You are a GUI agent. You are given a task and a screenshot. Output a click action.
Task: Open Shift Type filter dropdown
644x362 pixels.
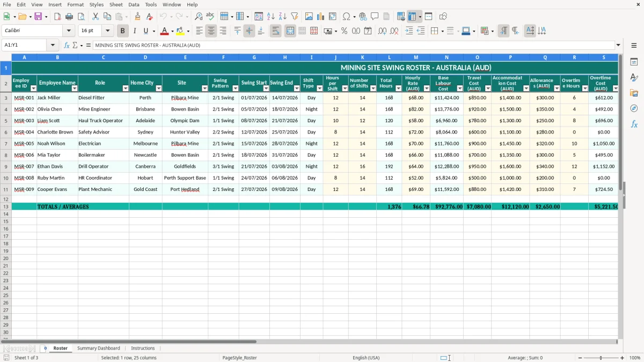(x=319, y=88)
